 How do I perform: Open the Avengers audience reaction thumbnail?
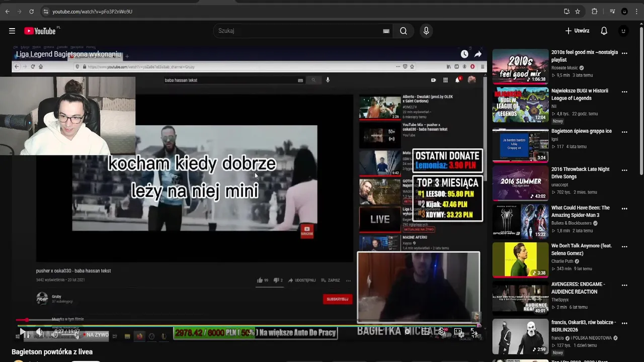(520, 298)
